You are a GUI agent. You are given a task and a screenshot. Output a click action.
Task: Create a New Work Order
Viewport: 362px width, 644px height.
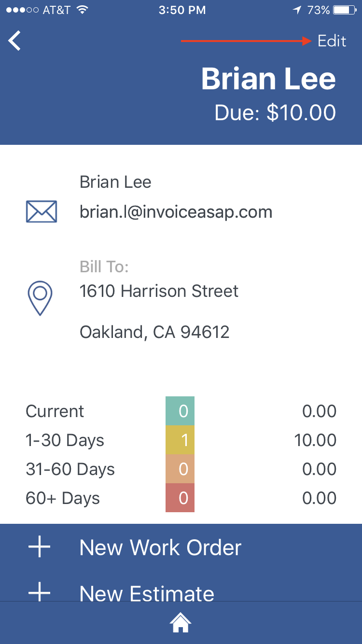pos(160,547)
